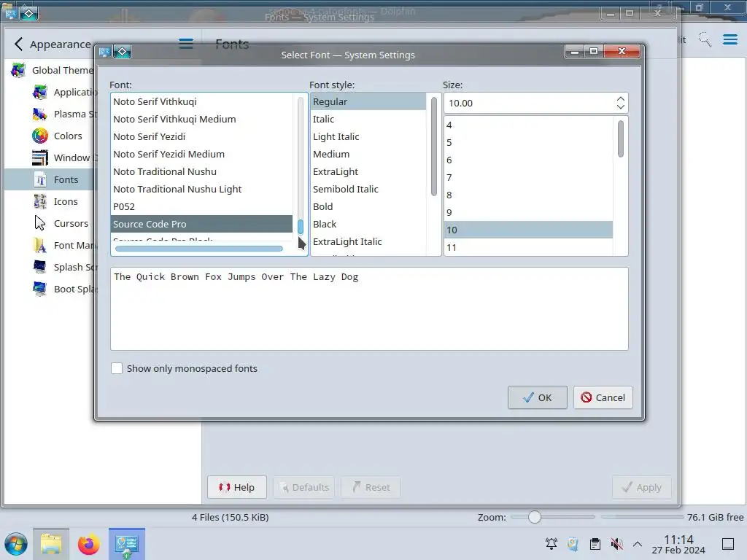Click the muted volume tray icon

617,544
